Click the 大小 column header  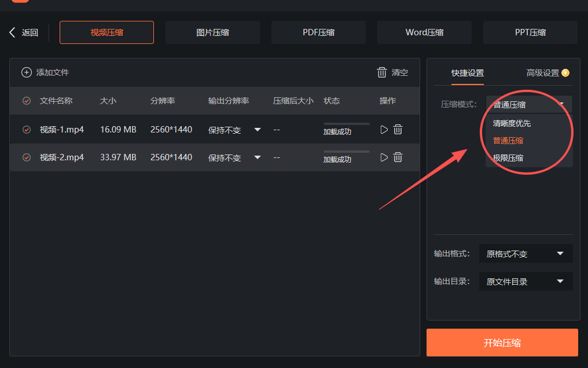[x=108, y=101]
